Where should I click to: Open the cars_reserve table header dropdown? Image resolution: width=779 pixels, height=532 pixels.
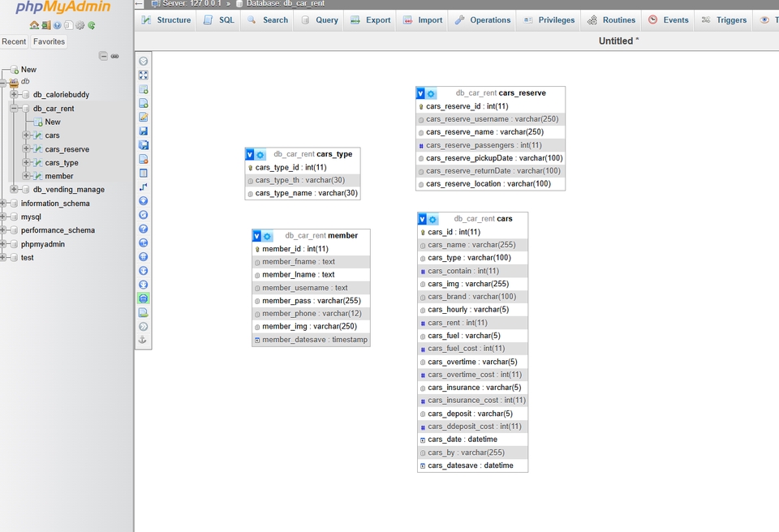(421, 92)
